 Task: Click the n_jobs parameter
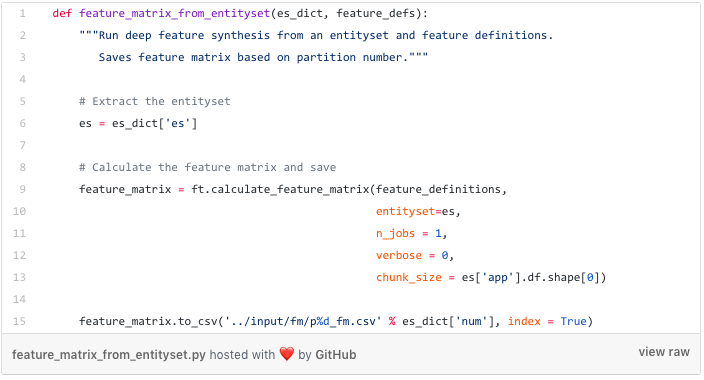(x=396, y=234)
